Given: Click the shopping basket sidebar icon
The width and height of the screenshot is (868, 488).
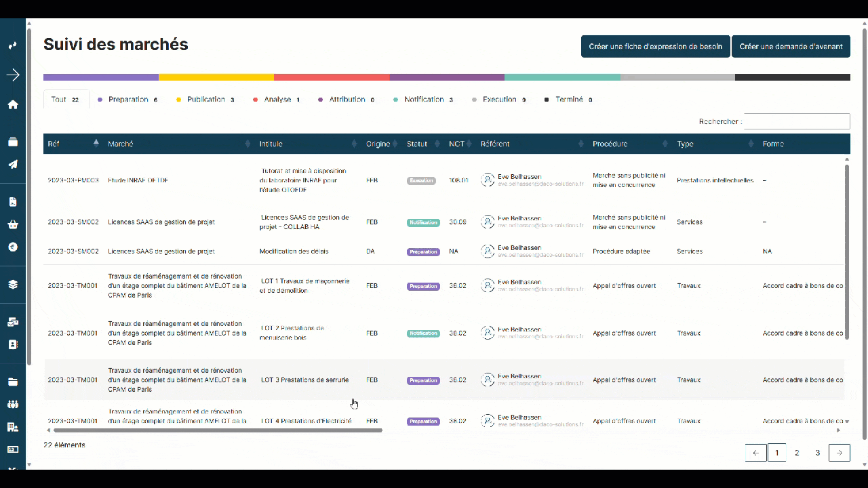Looking at the screenshot, I should (x=13, y=224).
